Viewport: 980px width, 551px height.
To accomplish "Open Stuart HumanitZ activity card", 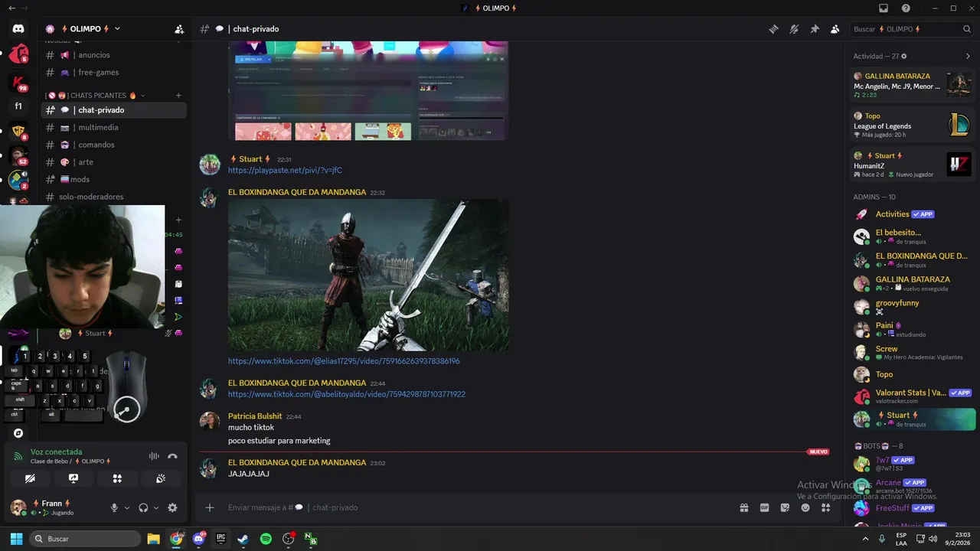I will click(x=912, y=165).
